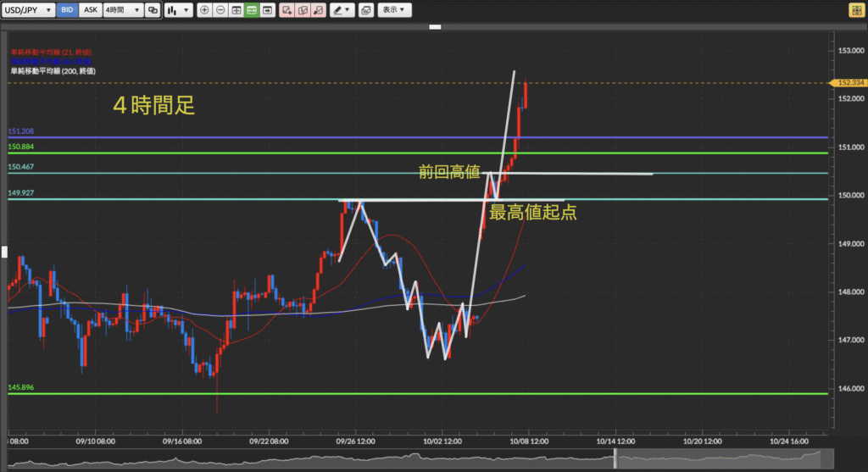Viewport: 868px width, 472px height.
Task: Switch price display to BID
Action: coord(69,10)
